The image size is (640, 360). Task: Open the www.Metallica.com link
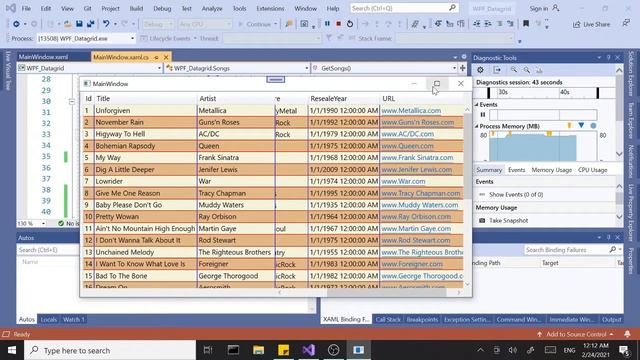click(x=411, y=111)
